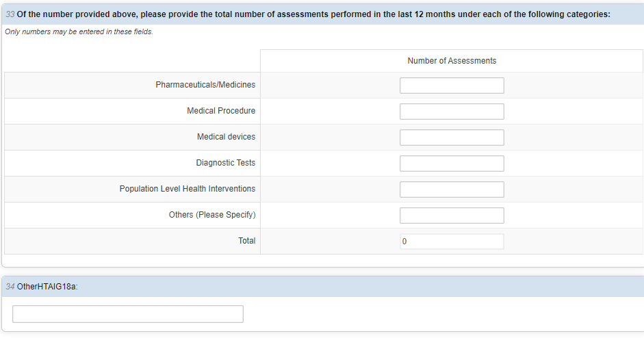Viewport: 644px width, 338px height.
Task: Click the Pharmaceuticals/Medicines row label
Action: (x=205, y=85)
